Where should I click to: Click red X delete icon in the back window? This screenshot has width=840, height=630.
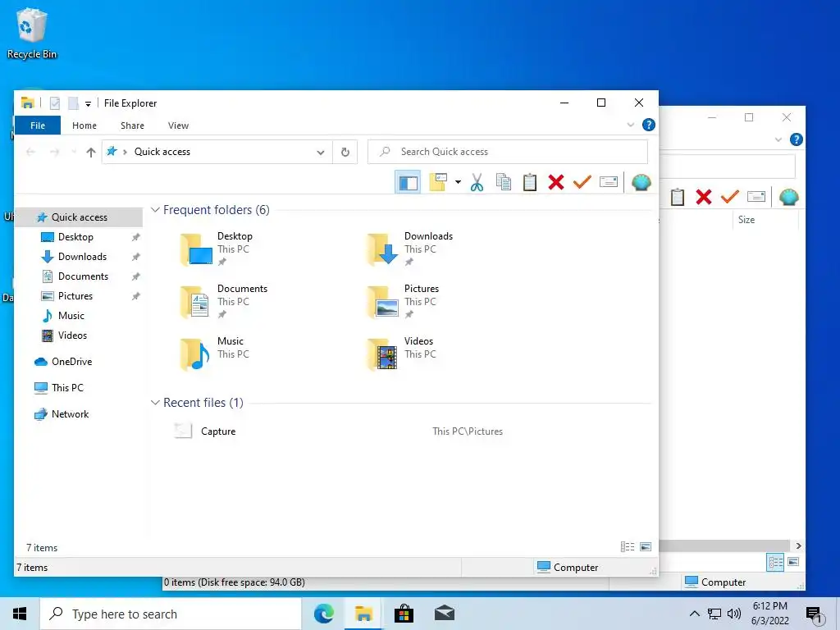coord(704,197)
